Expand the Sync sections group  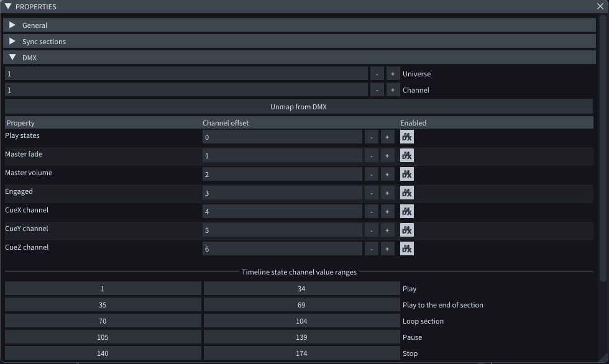12,42
